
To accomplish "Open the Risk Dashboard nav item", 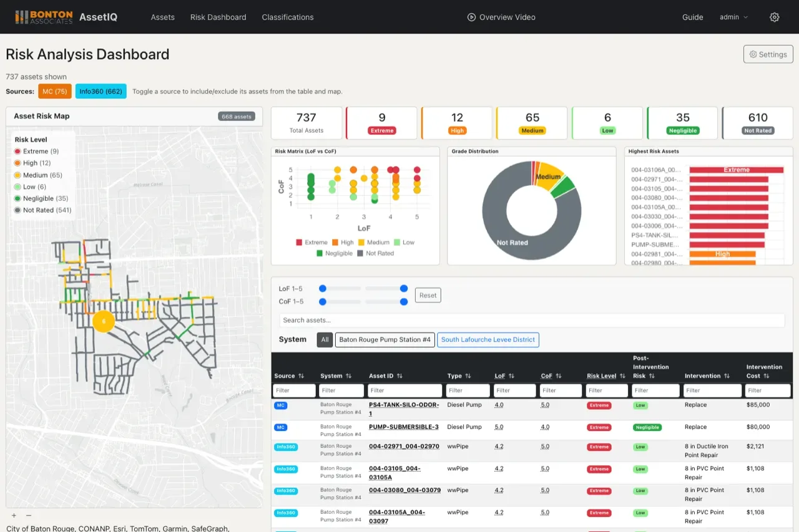I will pos(218,17).
